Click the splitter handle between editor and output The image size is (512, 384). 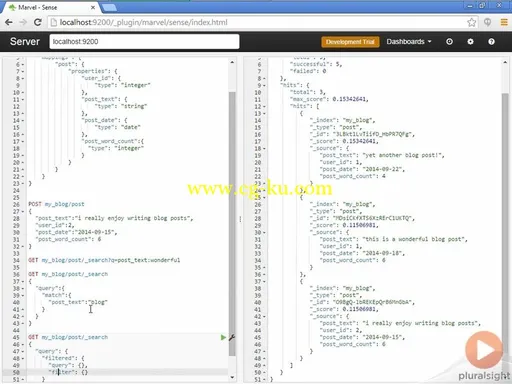240,219
